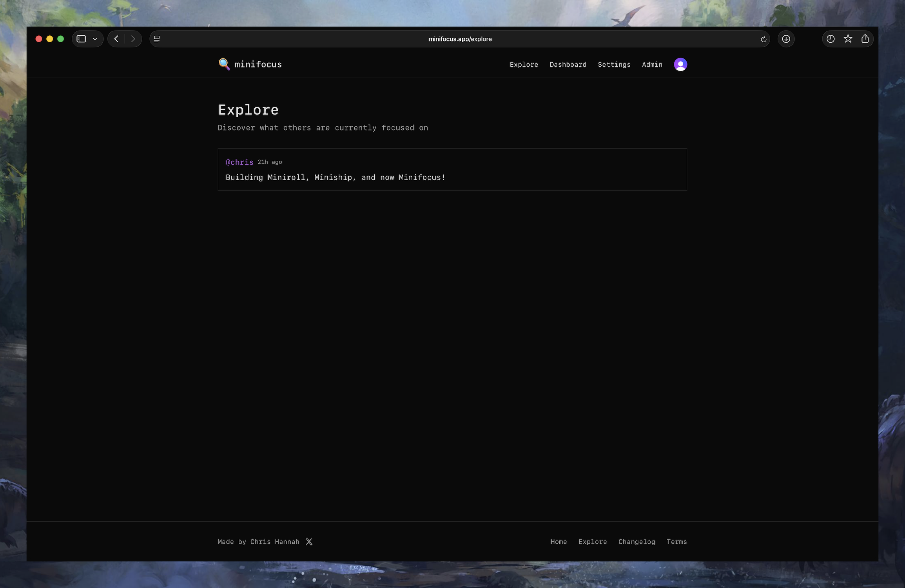Open the user profile avatar
Viewport: 905px width, 588px height.
(680, 64)
